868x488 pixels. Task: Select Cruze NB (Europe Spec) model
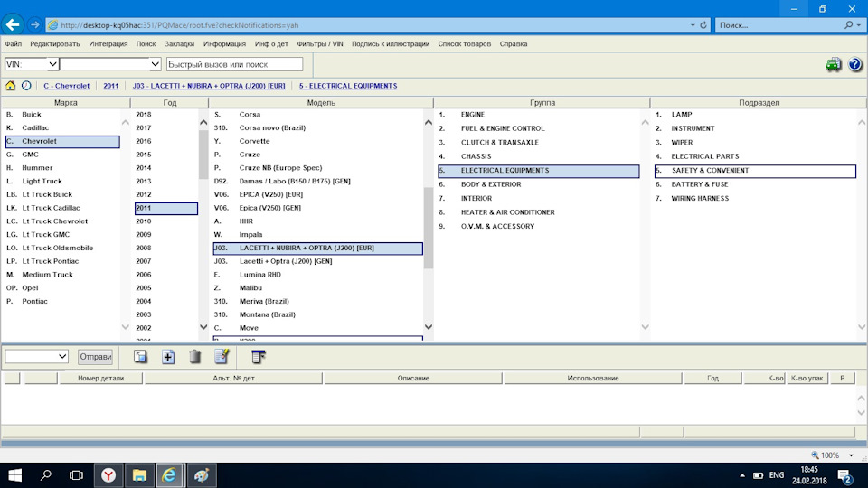tap(317, 168)
